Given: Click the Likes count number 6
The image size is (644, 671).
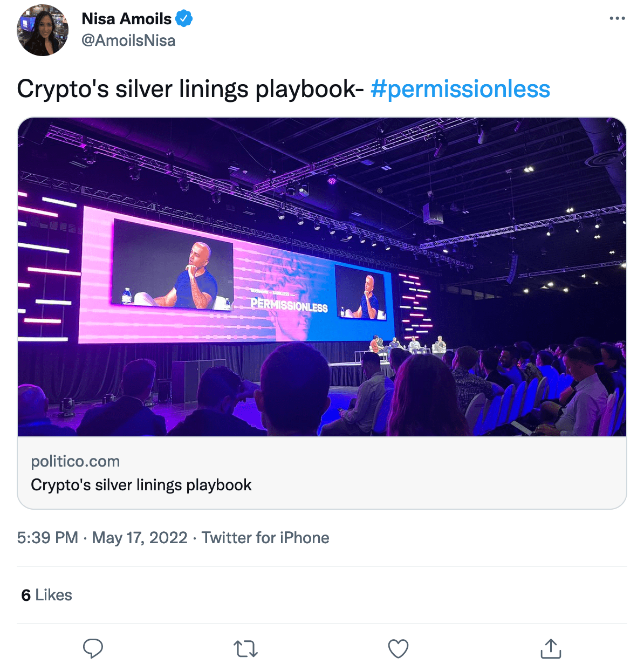Looking at the screenshot, I should [x=26, y=595].
